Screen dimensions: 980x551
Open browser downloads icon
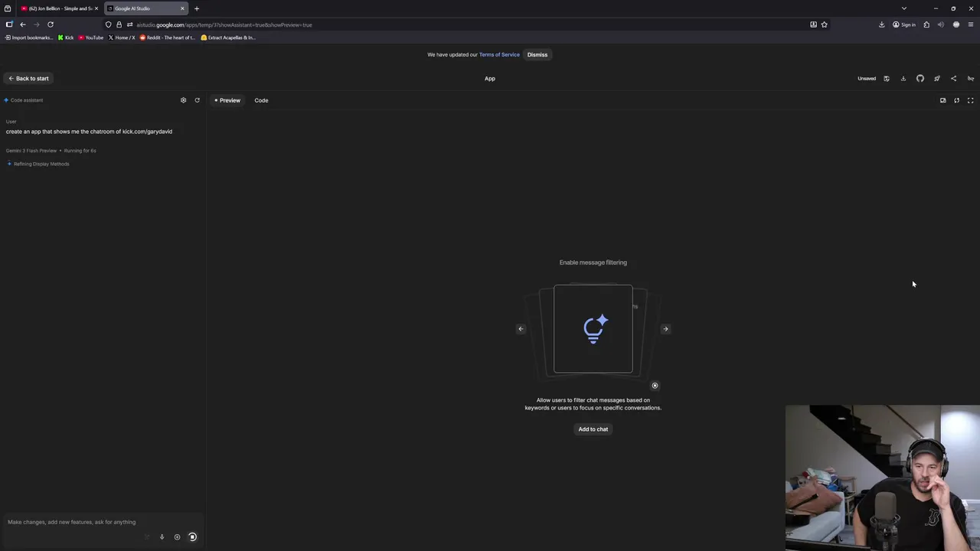click(882, 24)
